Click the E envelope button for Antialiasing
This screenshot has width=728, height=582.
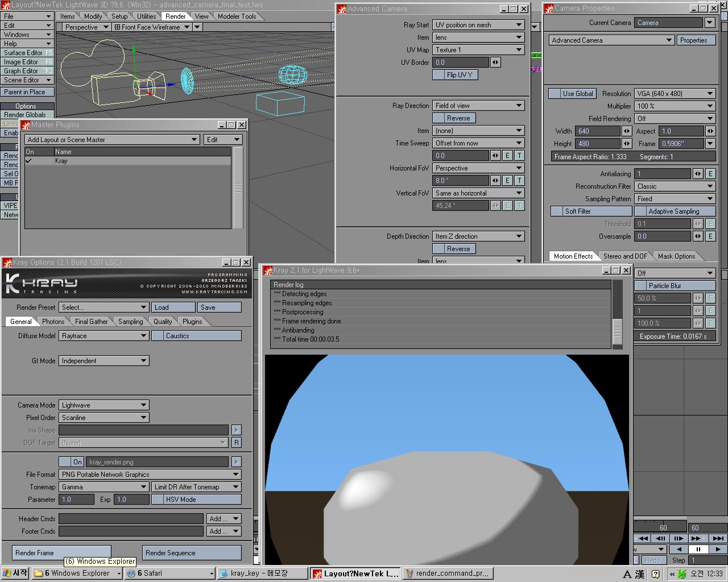[710, 174]
